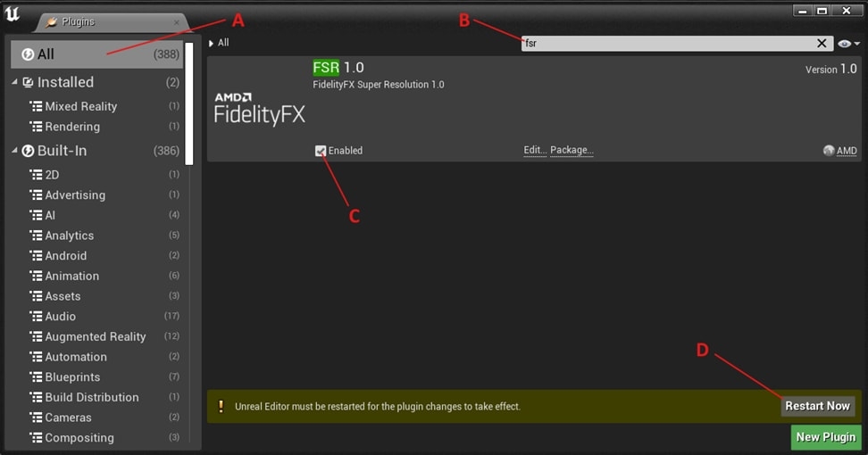Click the Android list icon
The width and height of the screenshot is (868, 455).
(x=36, y=255)
